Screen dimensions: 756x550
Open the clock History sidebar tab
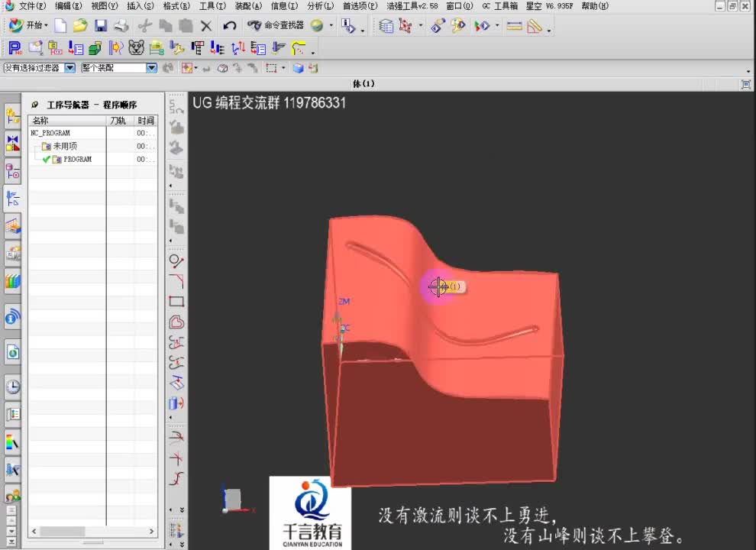(13, 387)
